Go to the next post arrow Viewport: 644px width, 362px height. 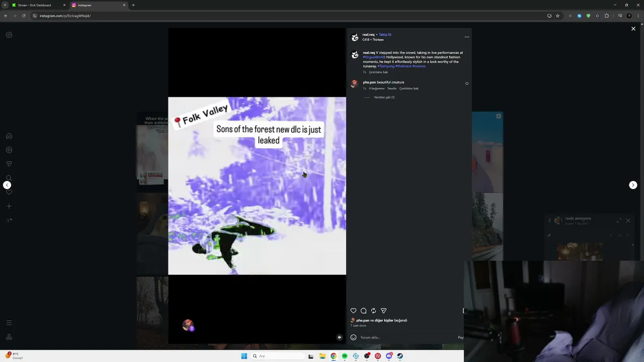tap(633, 185)
